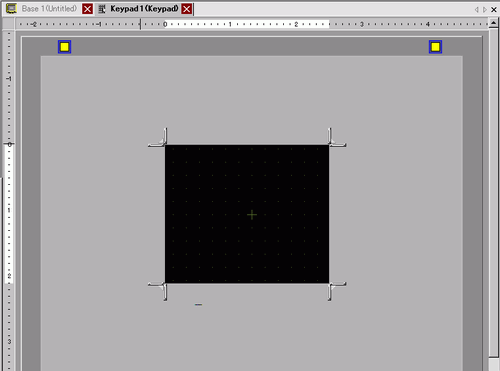Image resolution: width=500 pixels, height=371 pixels.
Task: Click the small dash marker below the black area
Action: 198,304
